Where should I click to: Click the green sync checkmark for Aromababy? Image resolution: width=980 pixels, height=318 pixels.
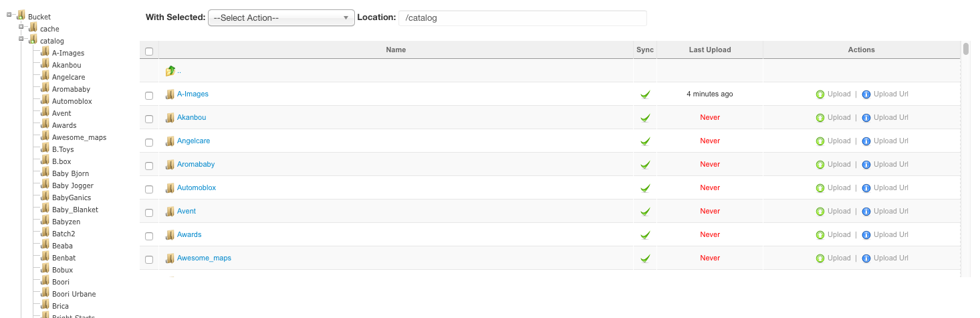pyautogui.click(x=645, y=165)
